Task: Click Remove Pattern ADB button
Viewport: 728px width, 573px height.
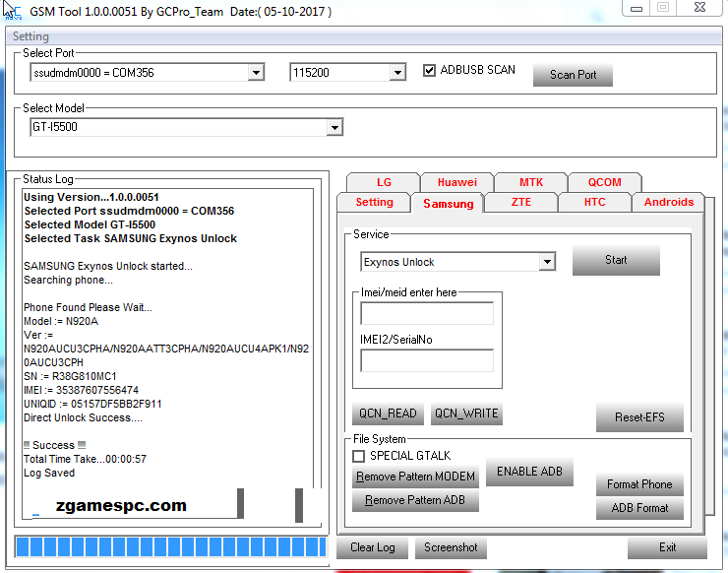Action: point(415,500)
